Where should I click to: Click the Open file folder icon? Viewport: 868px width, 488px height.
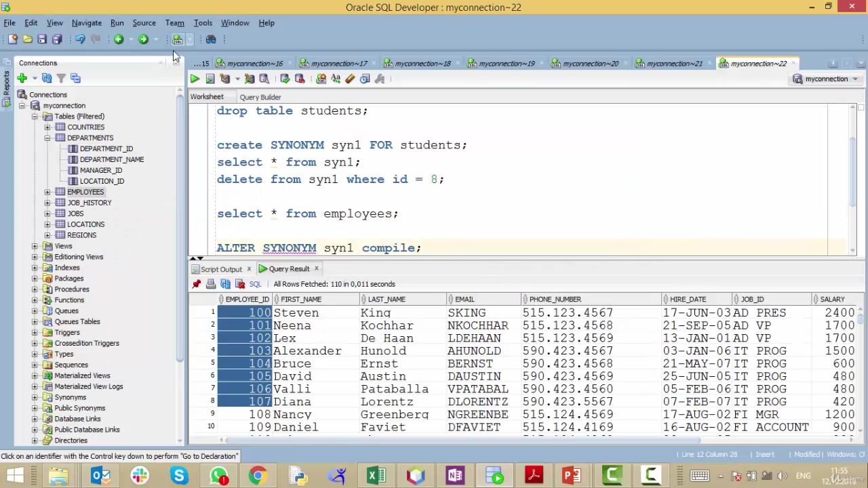click(x=27, y=39)
